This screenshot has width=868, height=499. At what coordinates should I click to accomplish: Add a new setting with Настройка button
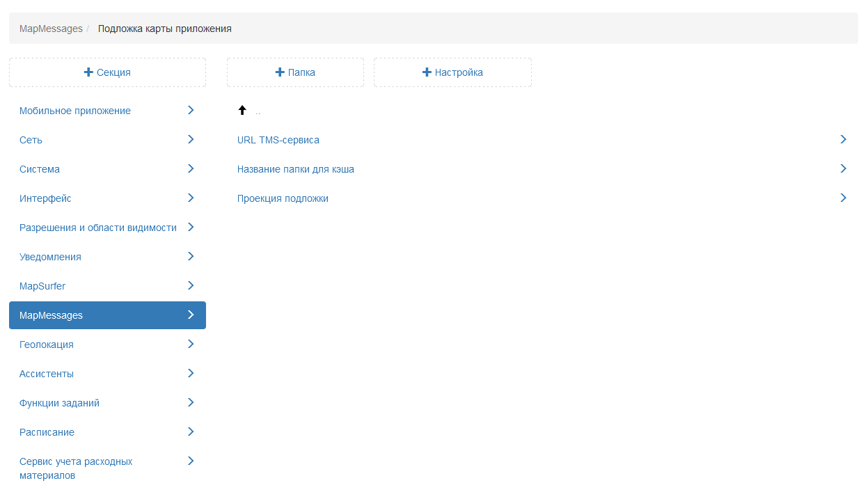(x=452, y=72)
